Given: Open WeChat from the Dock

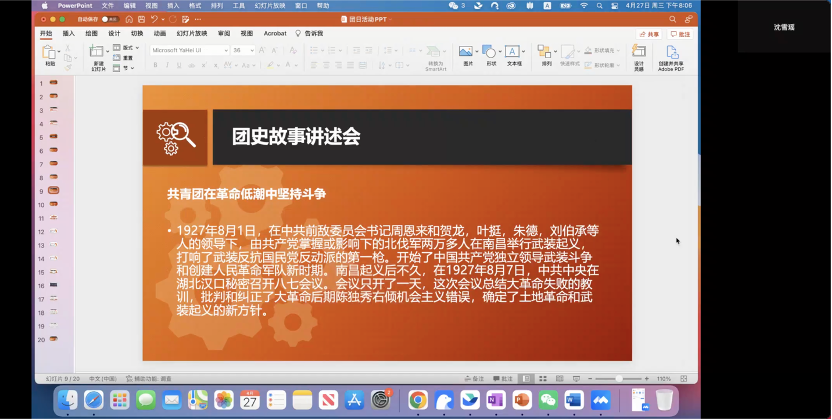Looking at the screenshot, I should [x=548, y=400].
